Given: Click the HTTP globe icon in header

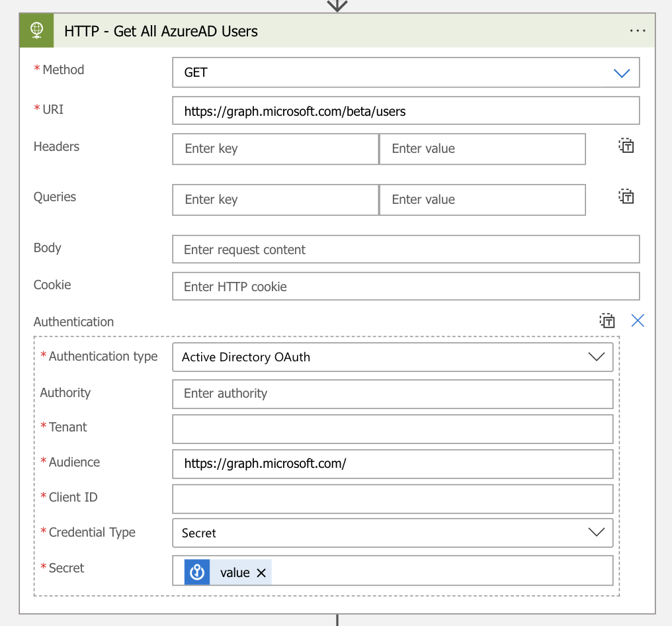Looking at the screenshot, I should 37,30.
